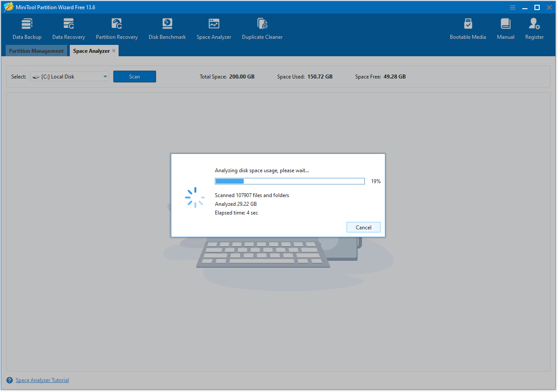Click the MiniTool app logo in the title bar

coord(9,7)
